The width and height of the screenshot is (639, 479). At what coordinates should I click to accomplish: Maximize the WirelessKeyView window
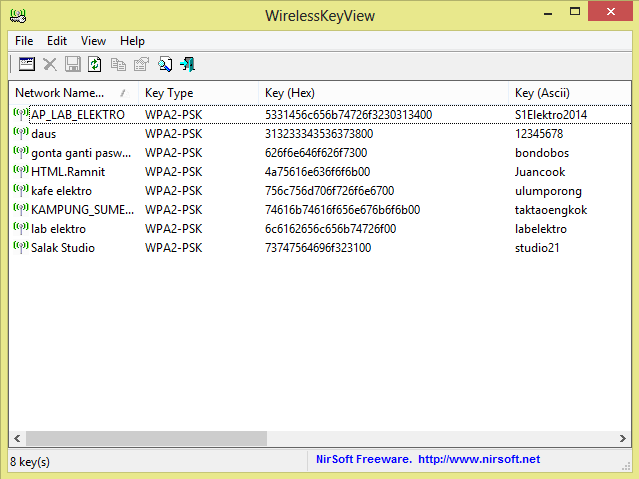coord(575,11)
